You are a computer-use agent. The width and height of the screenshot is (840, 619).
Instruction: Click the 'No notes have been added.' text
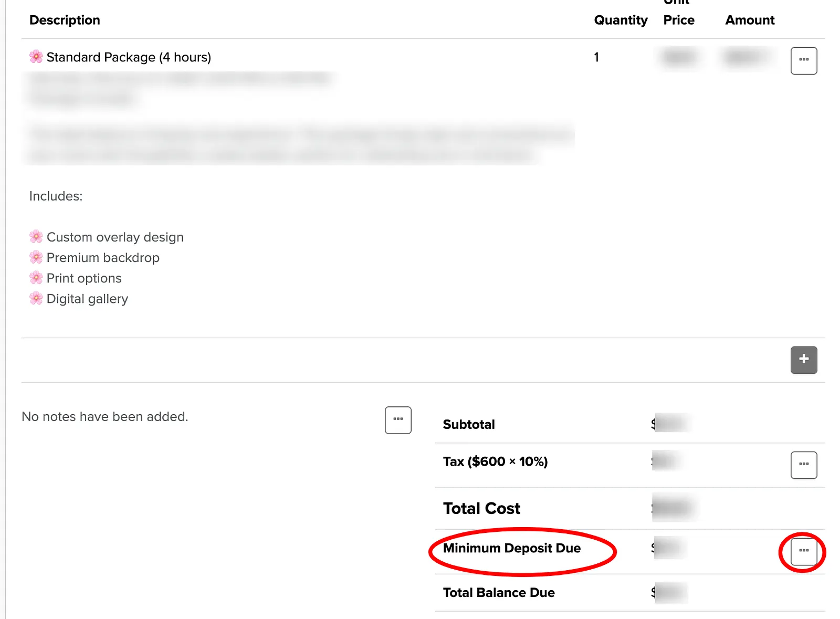(x=105, y=417)
